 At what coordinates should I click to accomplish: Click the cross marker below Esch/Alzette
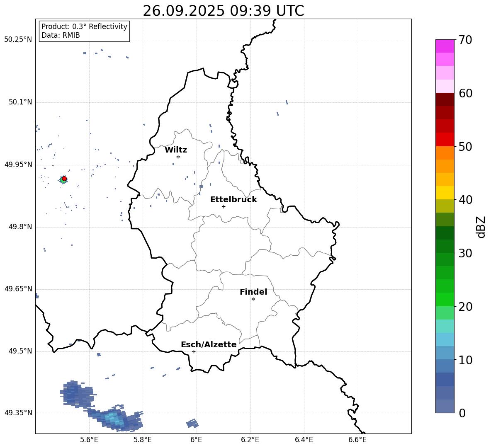click(194, 351)
